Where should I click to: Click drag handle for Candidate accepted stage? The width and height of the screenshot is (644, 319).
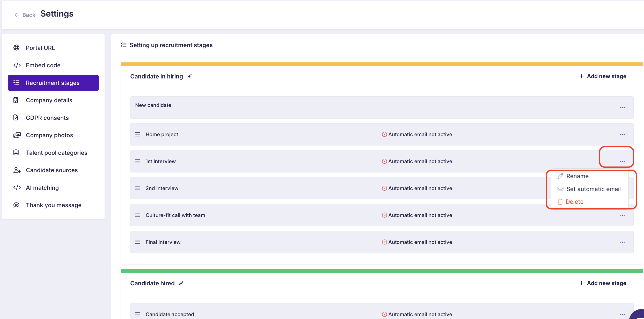[x=138, y=314]
